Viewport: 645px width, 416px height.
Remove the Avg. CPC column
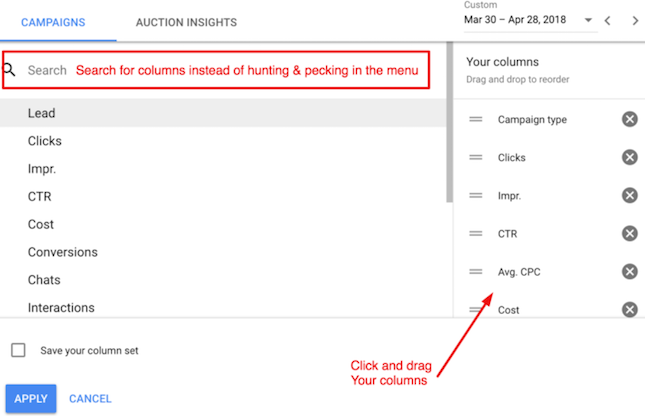(629, 272)
